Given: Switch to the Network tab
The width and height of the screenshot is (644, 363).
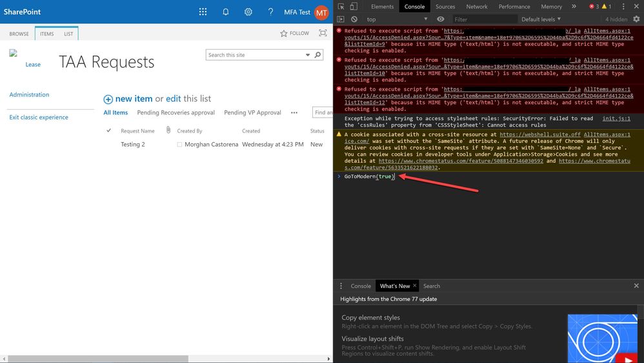Looking at the screenshot, I should click(x=476, y=6).
